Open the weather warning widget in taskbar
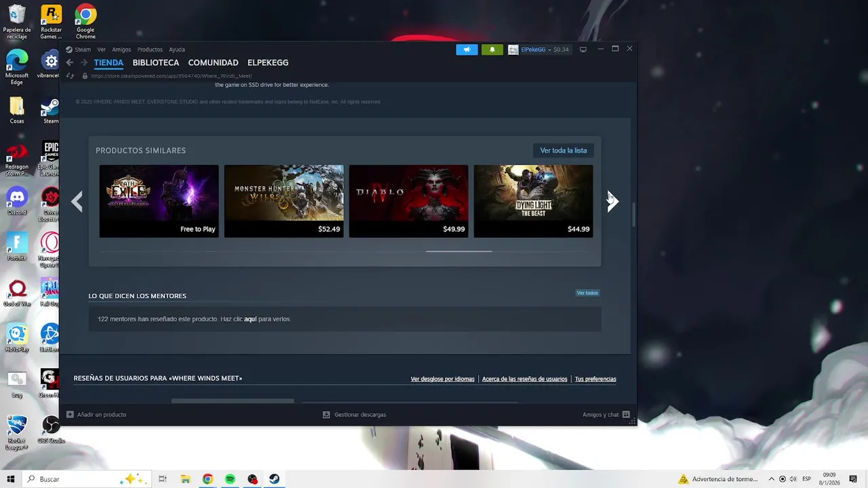Screen dimensions: 868x488 point(717,479)
